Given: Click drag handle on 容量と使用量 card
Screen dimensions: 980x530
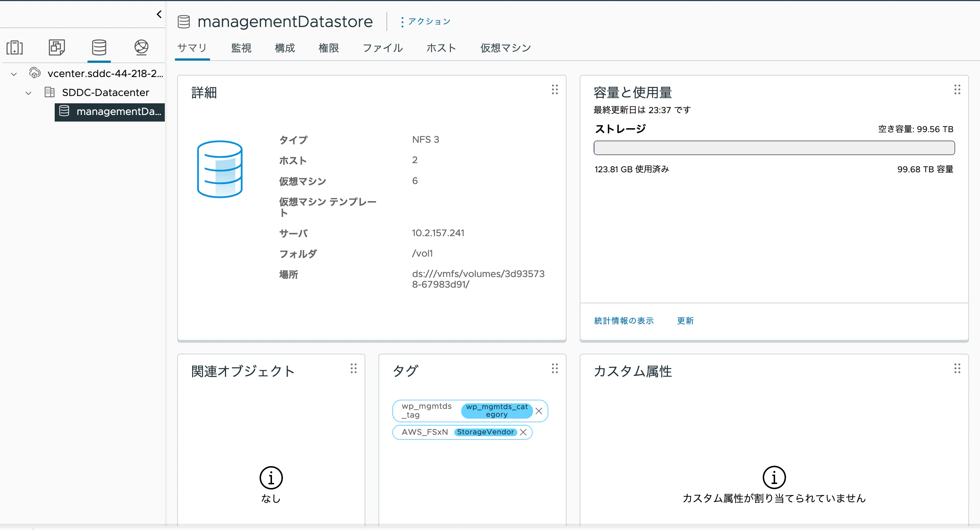Looking at the screenshot, I should point(957,90).
